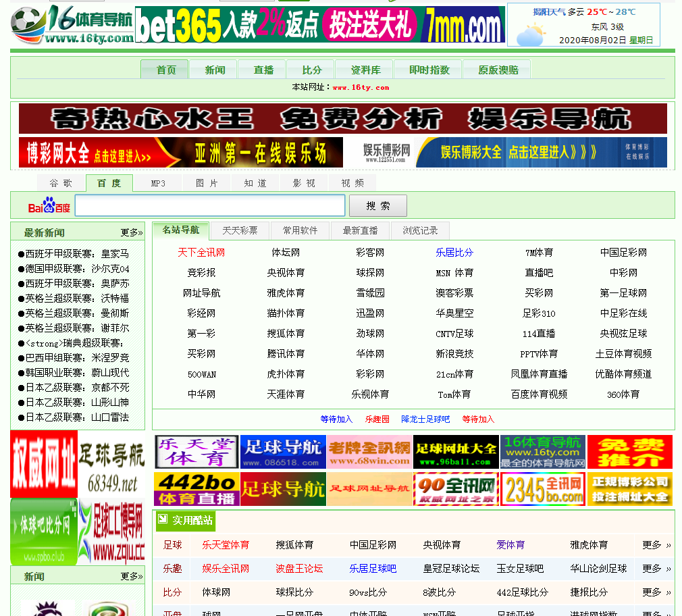Screen dimensions: 682x616
Task: Open the 资料库 navigation tab
Action: click(x=365, y=70)
